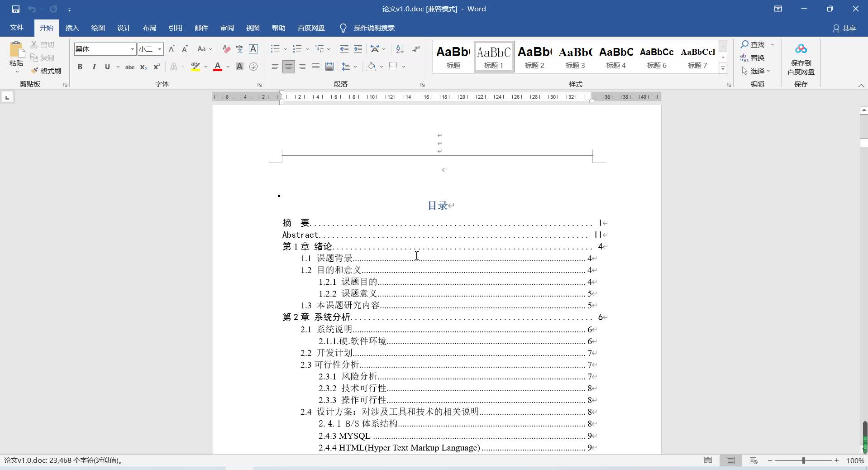Open the 引用 ribbon tab
Screen dimensions: 868x470
click(175, 28)
